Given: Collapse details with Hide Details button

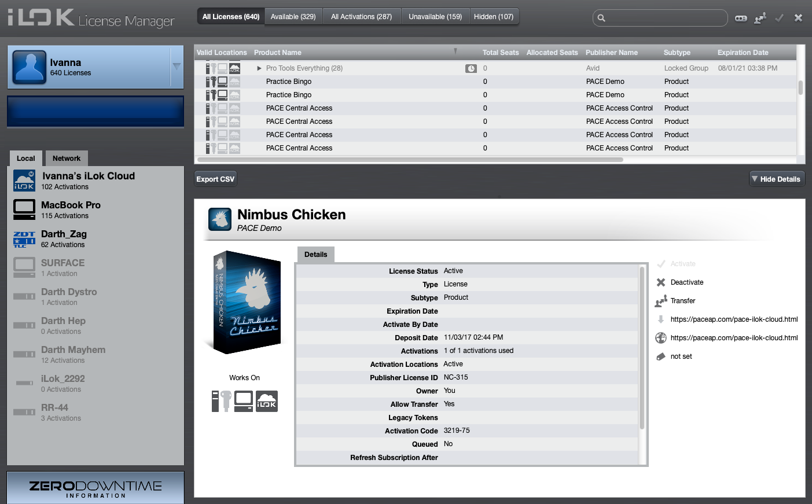Looking at the screenshot, I should coord(777,179).
